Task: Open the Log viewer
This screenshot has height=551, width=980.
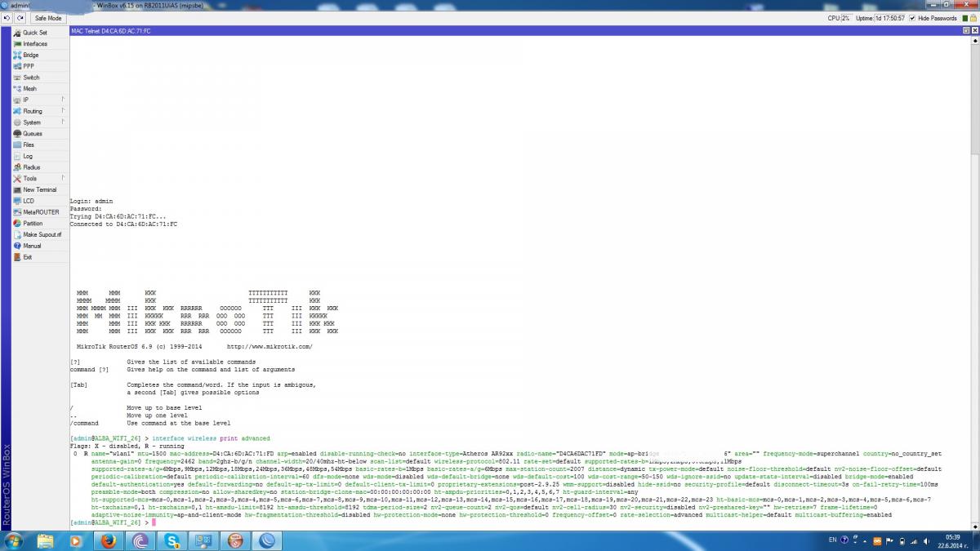Action: pyautogui.click(x=28, y=156)
